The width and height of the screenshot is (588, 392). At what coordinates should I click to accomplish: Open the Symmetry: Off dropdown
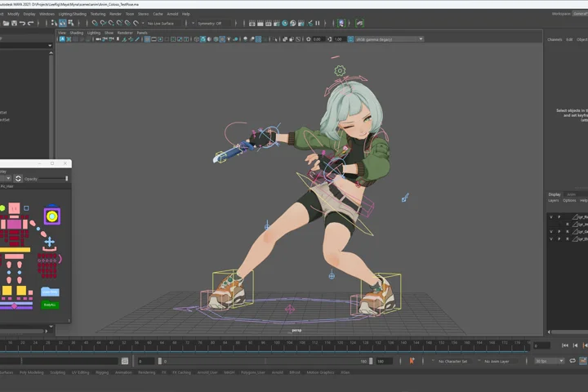(x=212, y=23)
